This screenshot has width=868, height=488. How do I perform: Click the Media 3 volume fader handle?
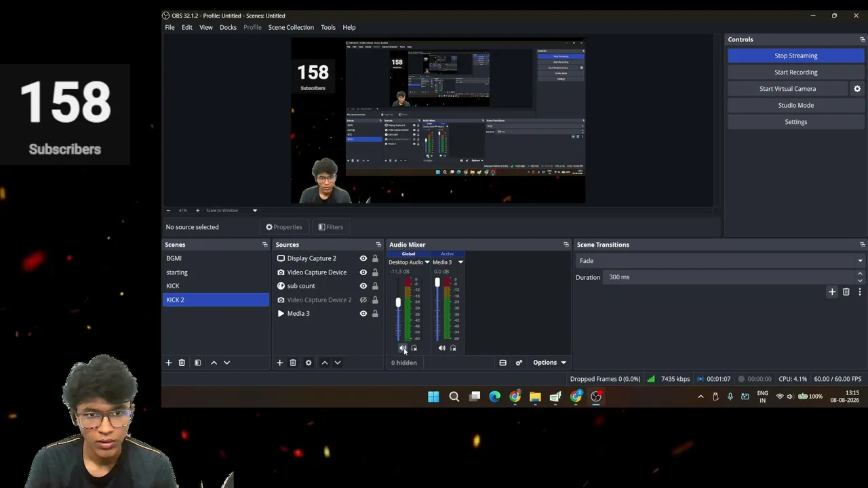(x=437, y=282)
